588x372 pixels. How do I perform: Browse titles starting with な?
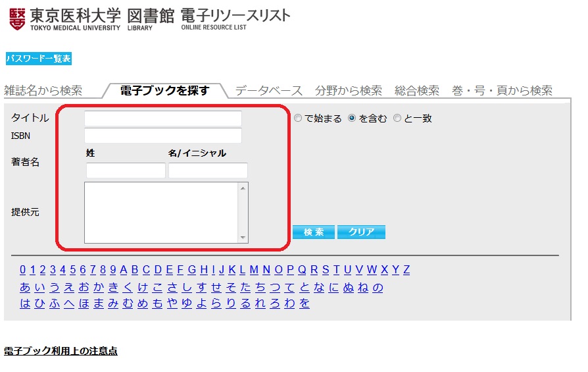click(319, 287)
